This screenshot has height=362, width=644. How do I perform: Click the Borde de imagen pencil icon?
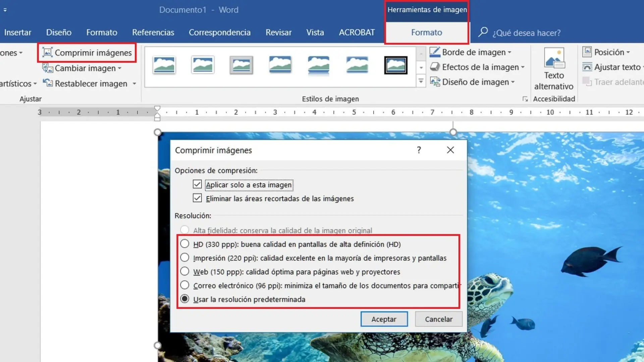[435, 52]
